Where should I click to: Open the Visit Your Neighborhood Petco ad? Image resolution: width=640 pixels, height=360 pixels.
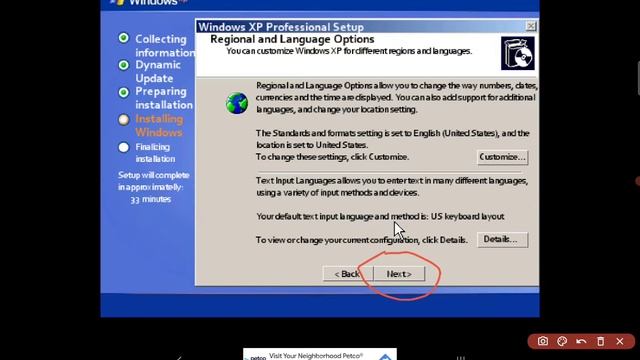point(320,354)
